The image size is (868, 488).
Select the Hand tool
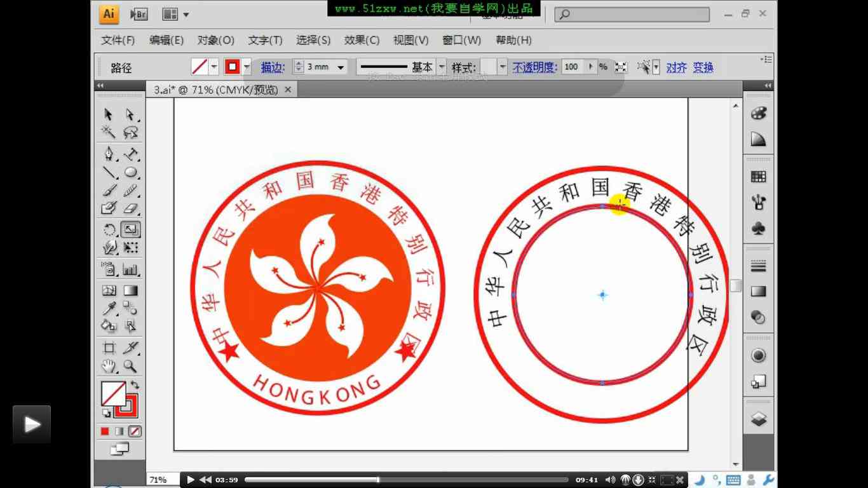pyautogui.click(x=109, y=366)
